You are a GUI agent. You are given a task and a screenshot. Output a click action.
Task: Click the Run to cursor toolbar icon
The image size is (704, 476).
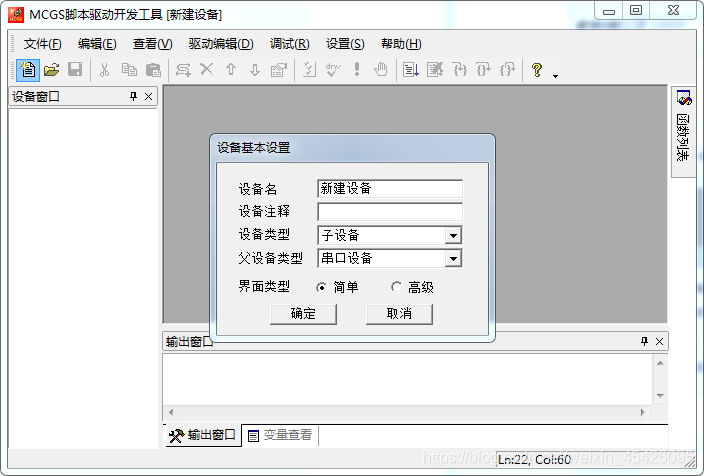411,70
